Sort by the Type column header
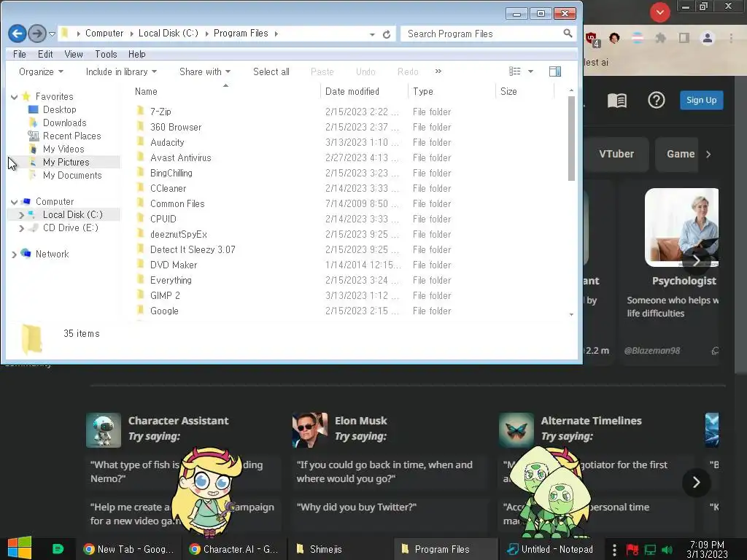 [452, 91]
